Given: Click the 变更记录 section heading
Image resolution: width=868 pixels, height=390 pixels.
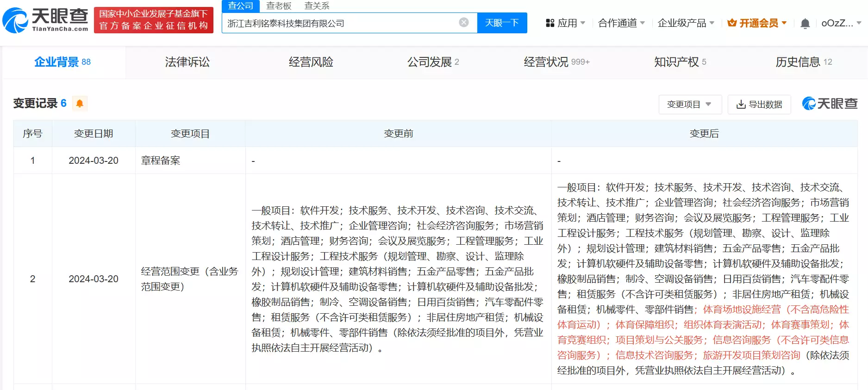Looking at the screenshot, I should tap(35, 103).
